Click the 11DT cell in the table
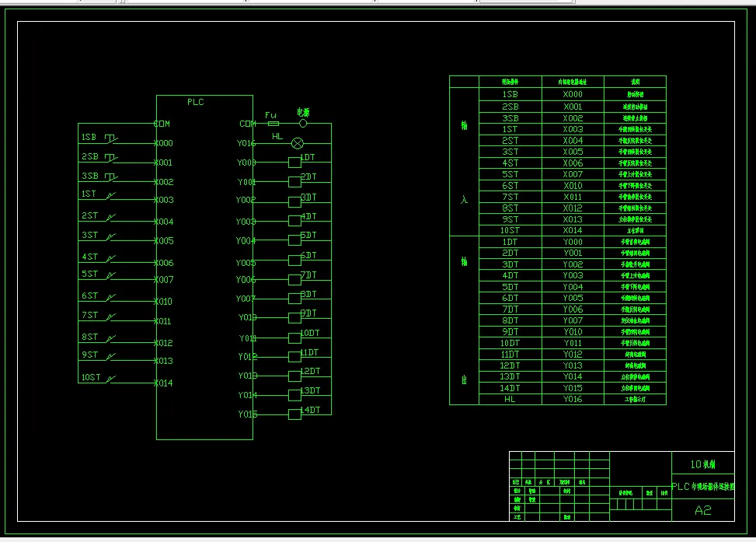The height and width of the screenshot is (542, 756). 510,355
